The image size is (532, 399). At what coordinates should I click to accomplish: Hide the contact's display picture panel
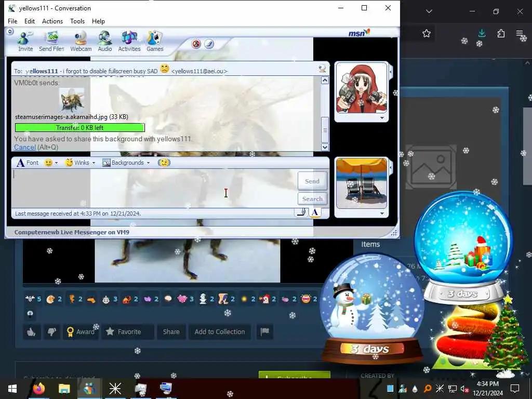coord(391,72)
